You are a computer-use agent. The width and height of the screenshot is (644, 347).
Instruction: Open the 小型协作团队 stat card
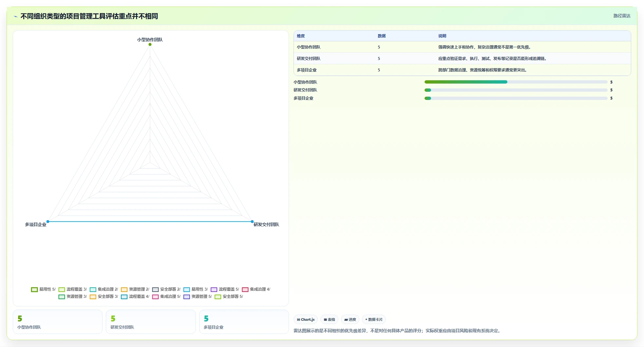click(x=58, y=322)
